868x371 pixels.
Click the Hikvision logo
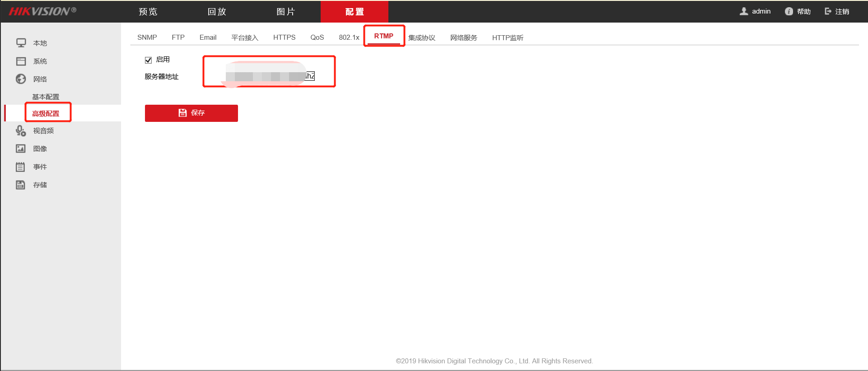42,11
